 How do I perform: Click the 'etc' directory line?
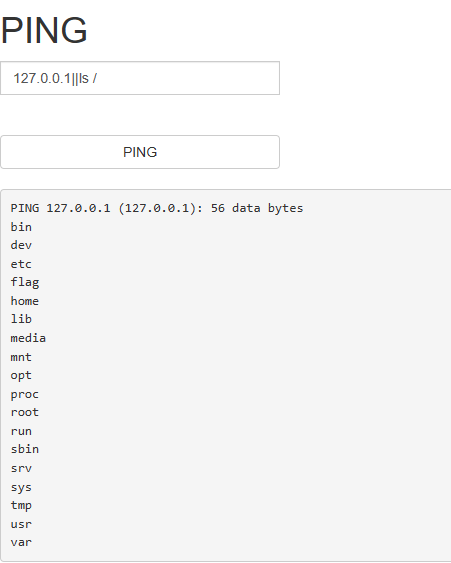tap(21, 264)
